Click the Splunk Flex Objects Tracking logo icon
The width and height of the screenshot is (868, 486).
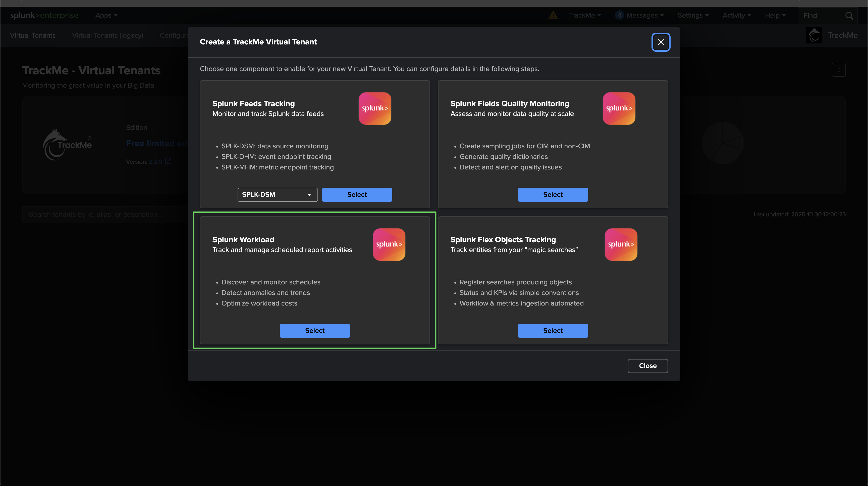pos(621,245)
